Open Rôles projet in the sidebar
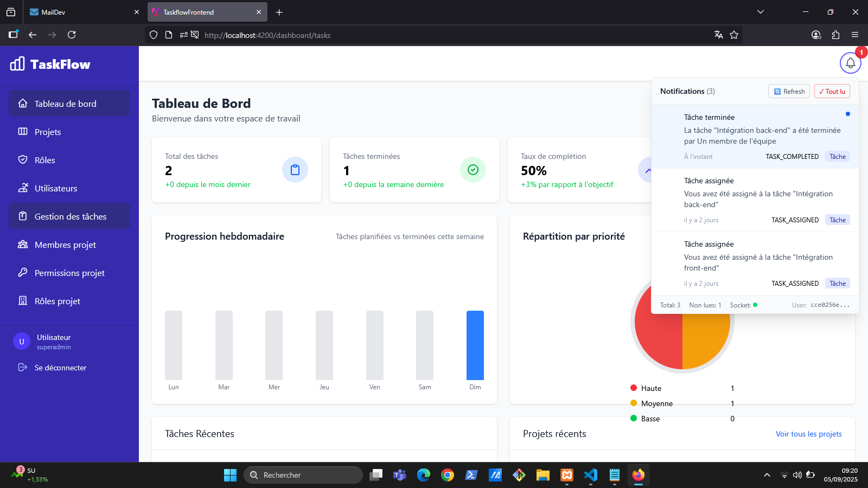Screen dimensions: 868x488 69,300
